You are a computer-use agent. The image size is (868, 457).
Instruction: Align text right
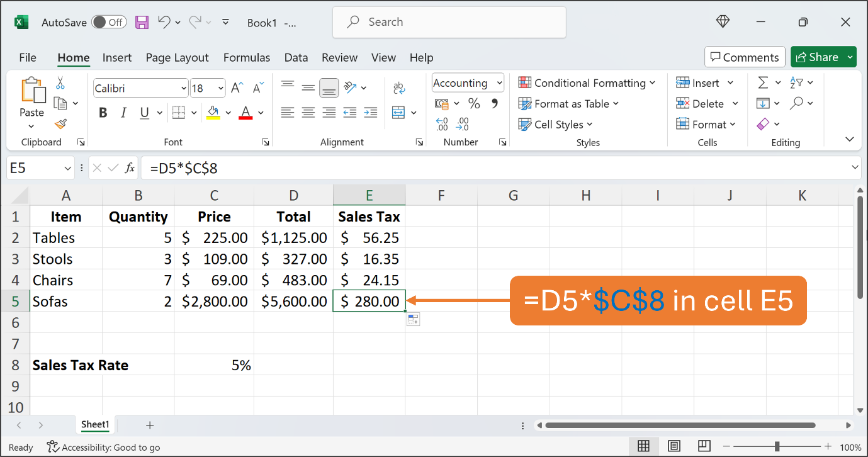tap(329, 113)
